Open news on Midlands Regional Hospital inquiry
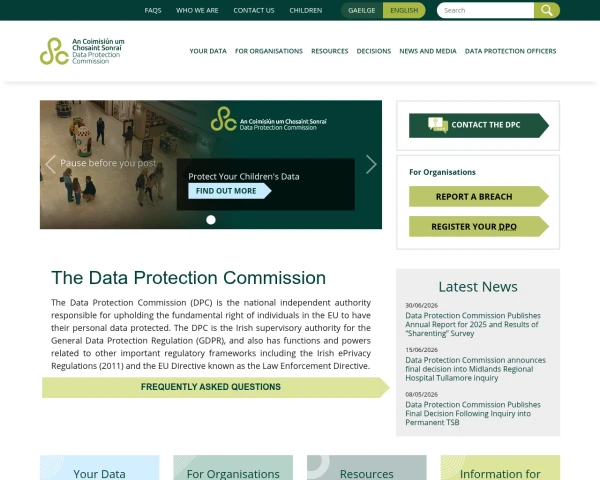 pyautogui.click(x=475, y=369)
